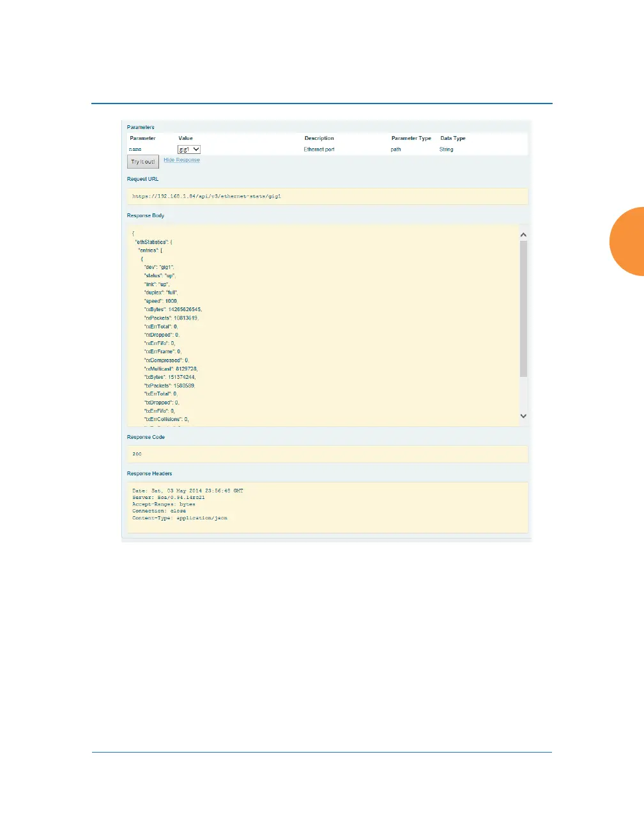Click the "name" parameter cell
The image size is (644, 828).
pos(135,149)
